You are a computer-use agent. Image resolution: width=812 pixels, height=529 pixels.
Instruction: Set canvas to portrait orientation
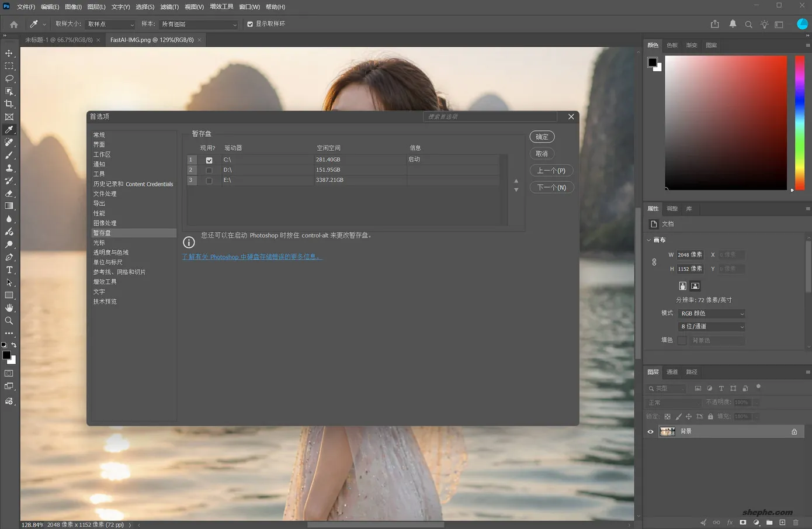pos(682,286)
